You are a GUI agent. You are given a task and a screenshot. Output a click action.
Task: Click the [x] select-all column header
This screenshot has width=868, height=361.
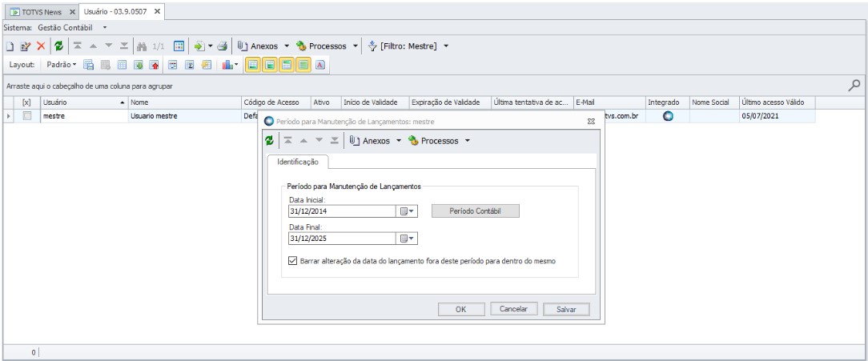coord(26,102)
